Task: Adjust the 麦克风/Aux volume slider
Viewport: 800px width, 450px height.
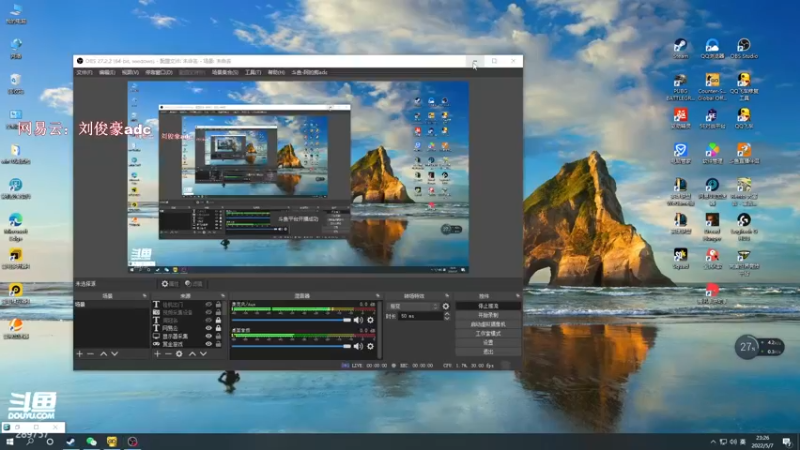Action: tap(291, 320)
